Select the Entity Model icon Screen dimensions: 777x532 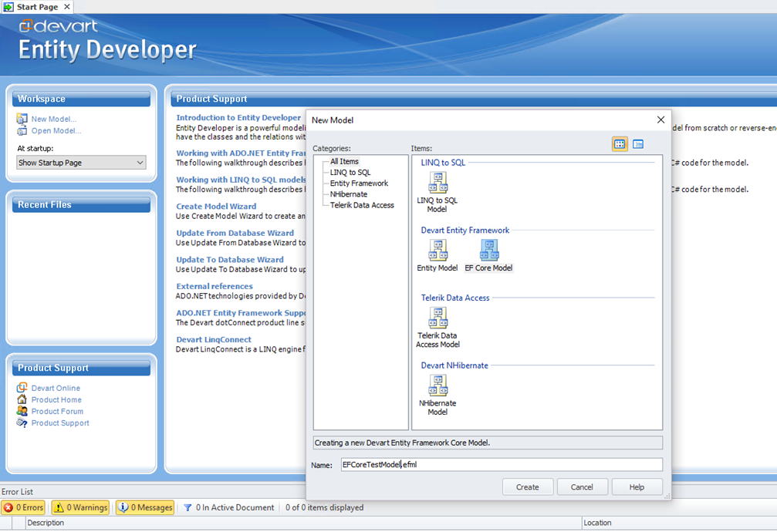pos(437,250)
